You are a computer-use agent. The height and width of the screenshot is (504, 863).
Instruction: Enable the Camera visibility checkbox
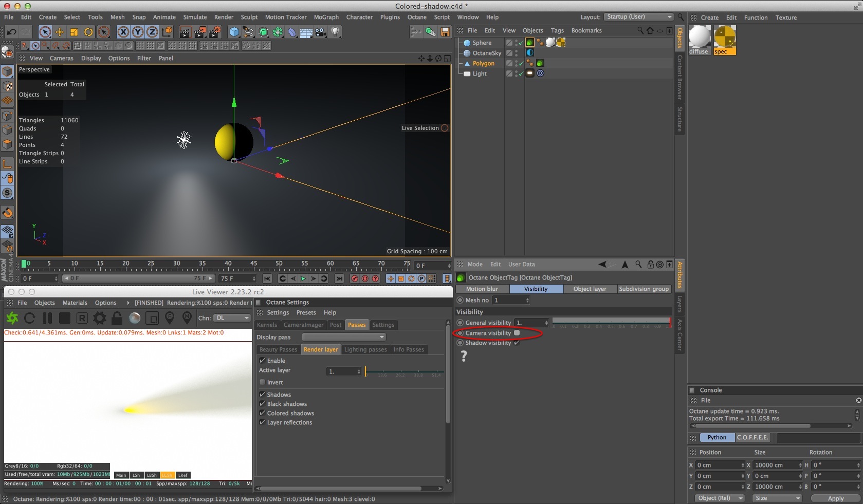tap(517, 333)
